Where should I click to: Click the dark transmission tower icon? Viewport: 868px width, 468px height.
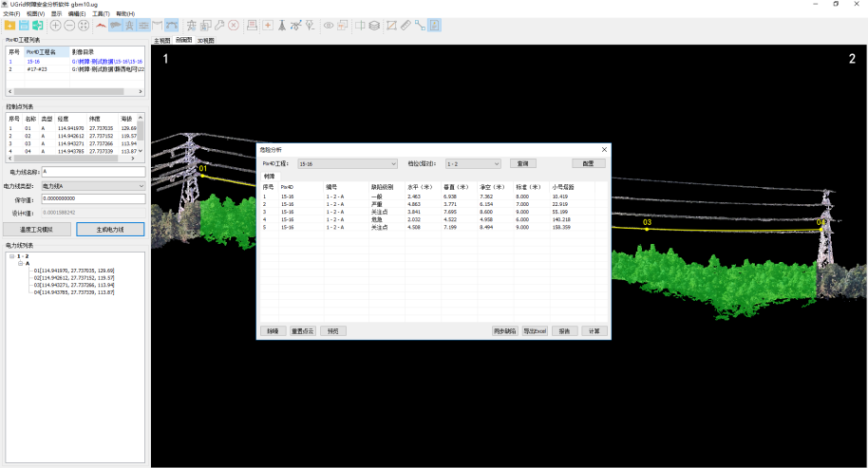pos(282,26)
